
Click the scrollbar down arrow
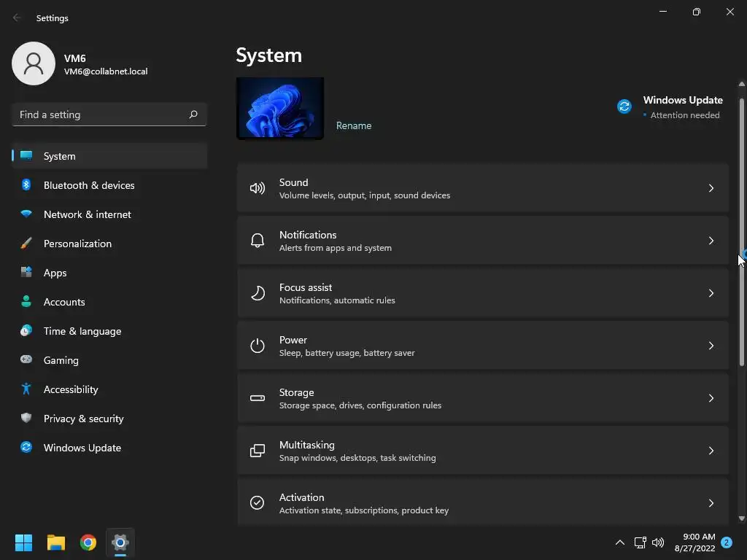(x=741, y=518)
